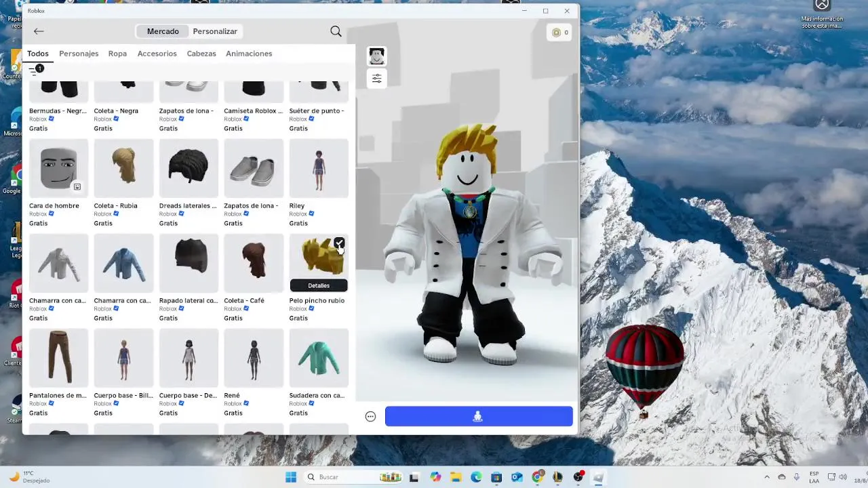Open File Explorer from the taskbar
The height and width of the screenshot is (488, 868).
tap(456, 477)
